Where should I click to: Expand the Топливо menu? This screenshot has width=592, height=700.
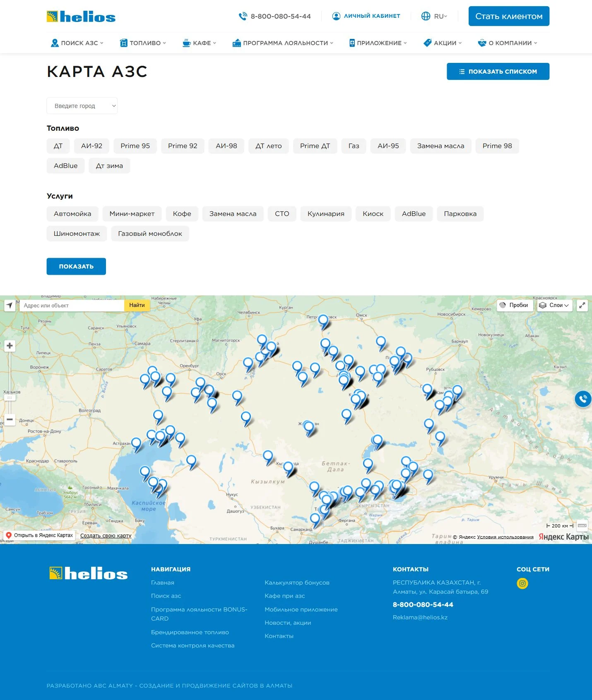pos(143,43)
